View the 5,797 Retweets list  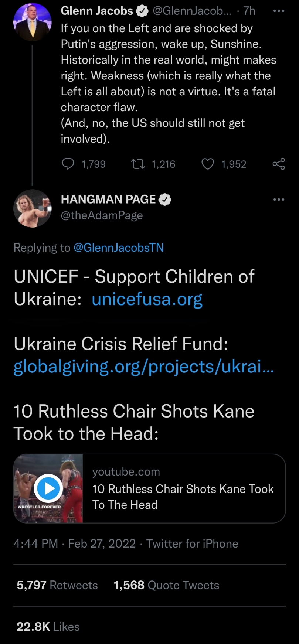57,585
